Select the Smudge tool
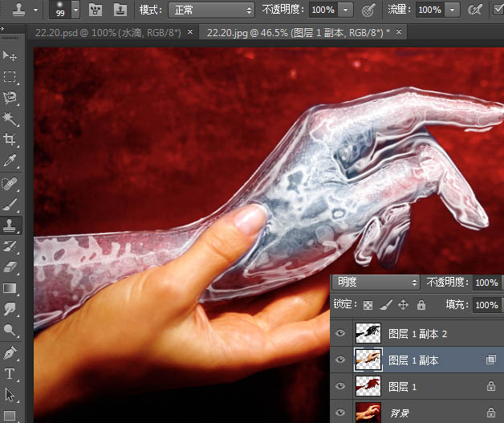This screenshot has height=423, width=504. [10, 309]
